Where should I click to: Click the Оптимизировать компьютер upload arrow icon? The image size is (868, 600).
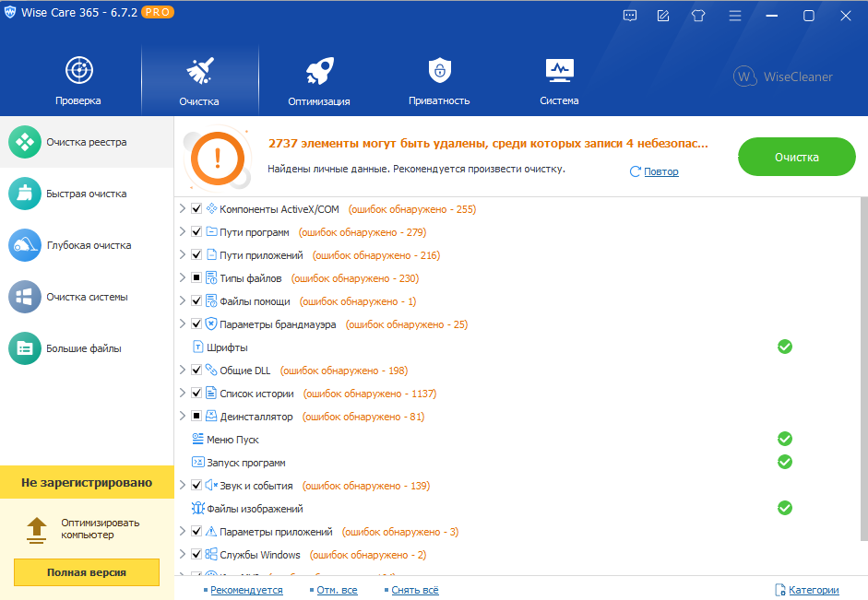(37, 530)
